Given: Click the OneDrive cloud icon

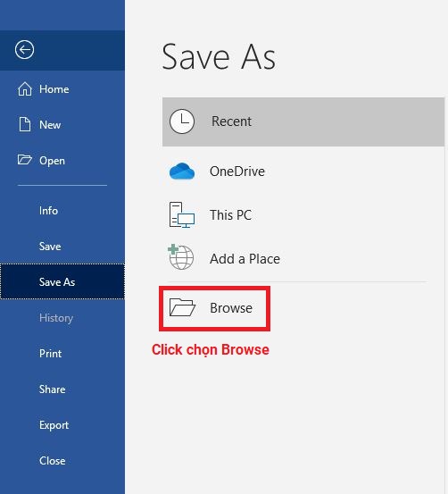Looking at the screenshot, I should click(x=182, y=172).
